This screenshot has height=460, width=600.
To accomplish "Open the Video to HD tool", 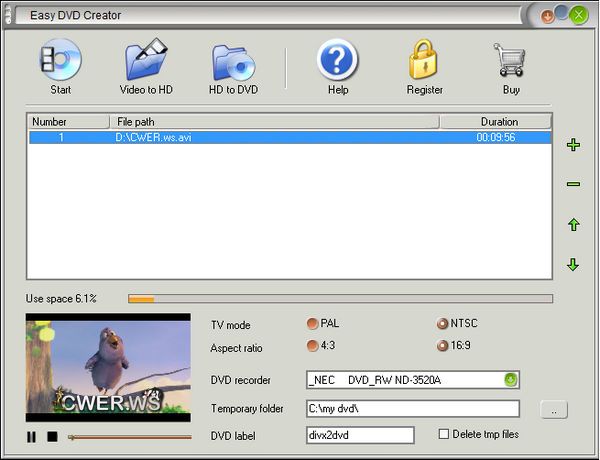I will (x=146, y=62).
